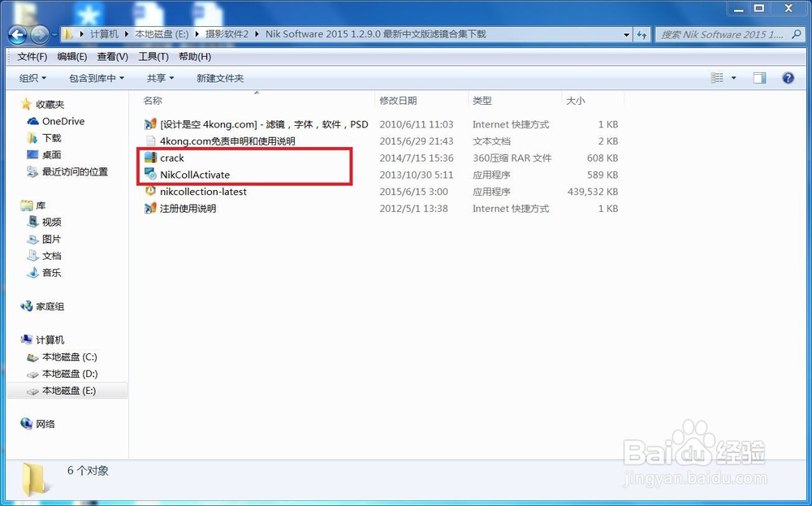812x506 pixels.
Task: Click 计算机 in the address breadcrumb
Action: coord(104,34)
